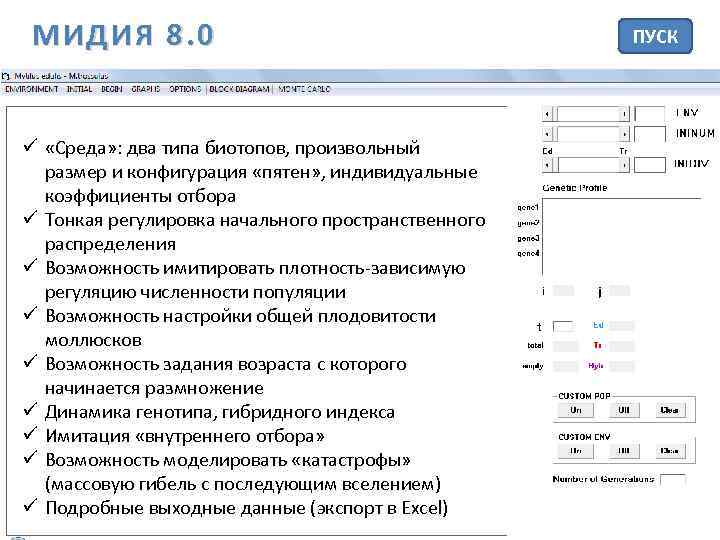Click the 'Динамика генотипа, гибридного индекса' bullet
Screen dimensions: 720x540
pos(220,412)
